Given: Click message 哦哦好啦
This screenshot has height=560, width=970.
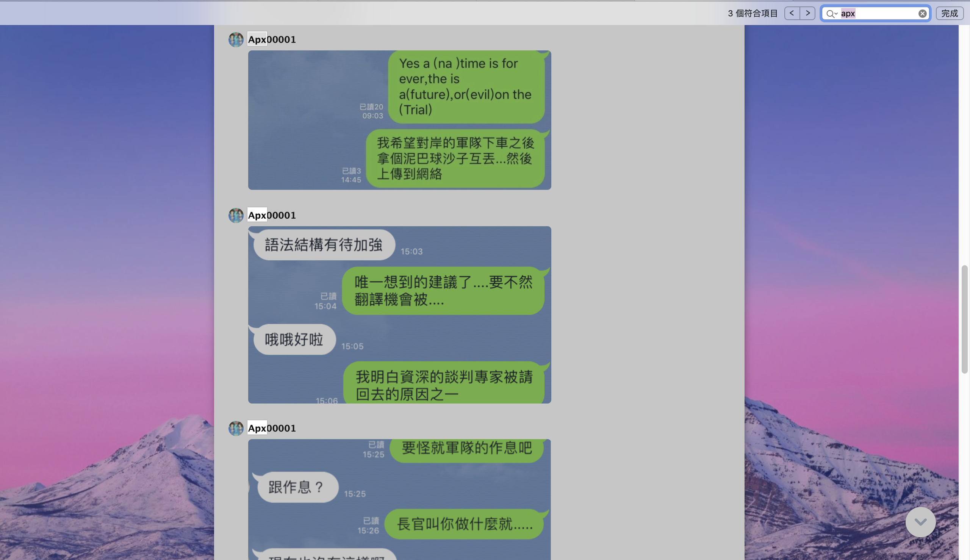Looking at the screenshot, I should pos(294,339).
